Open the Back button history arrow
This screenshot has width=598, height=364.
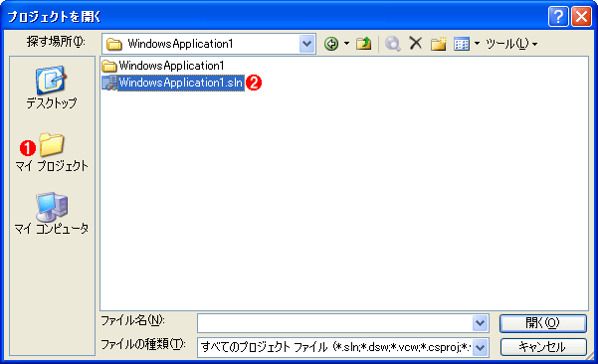[x=346, y=44]
